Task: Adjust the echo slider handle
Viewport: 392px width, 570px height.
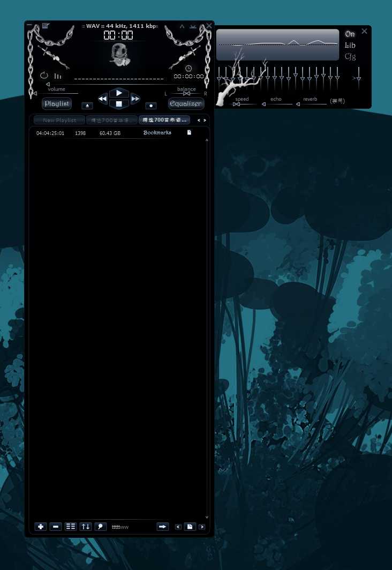Action: coord(264,104)
